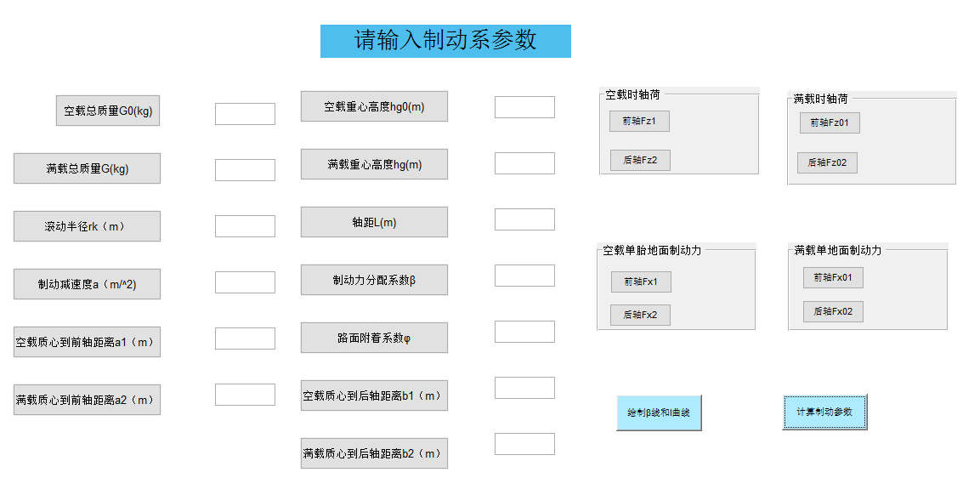Click the 前轴Fz1 button
980x495 pixels.
point(639,121)
